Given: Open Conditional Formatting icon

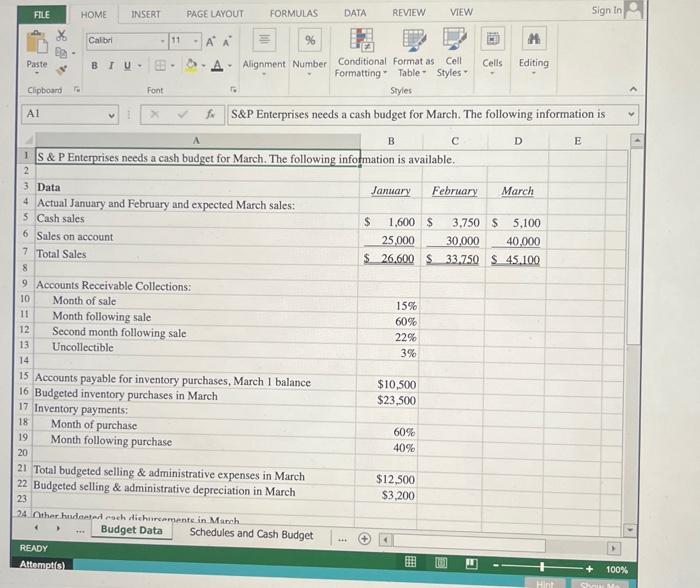Looking at the screenshot, I should click(362, 39).
